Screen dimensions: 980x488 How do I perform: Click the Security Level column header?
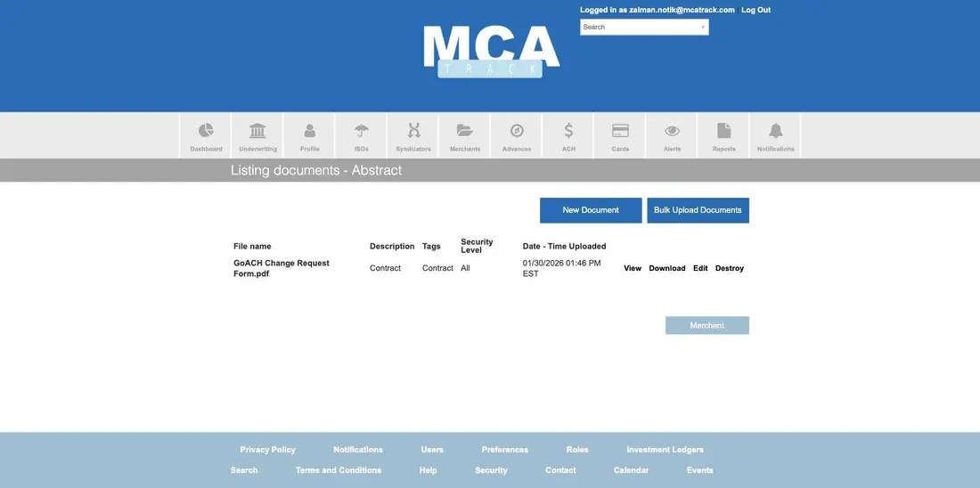pyautogui.click(x=477, y=246)
